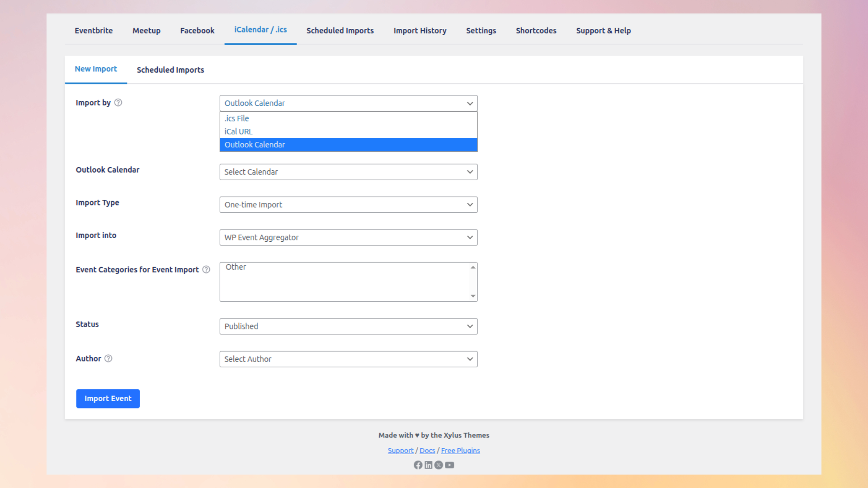The image size is (868, 488).
Task: Open the Status dropdown showing Published
Action: click(x=348, y=326)
